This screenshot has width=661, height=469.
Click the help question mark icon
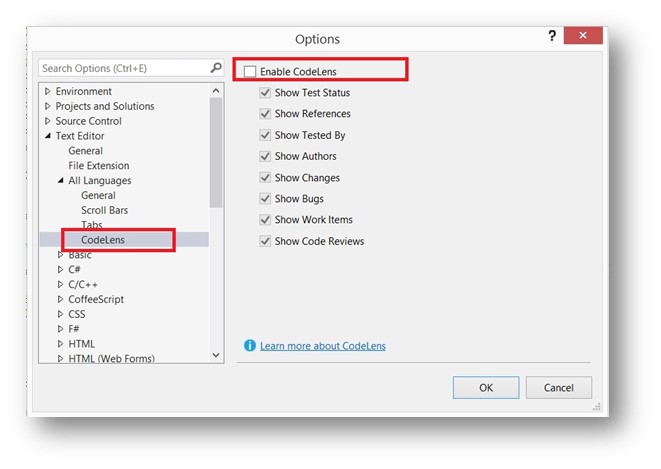(552, 36)
